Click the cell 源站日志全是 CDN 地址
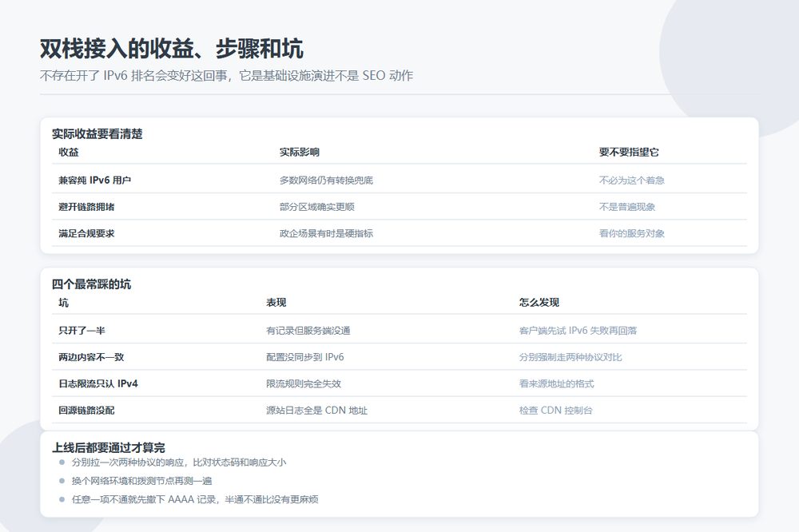The height and width of the screenshot is (532, 799). pyautogui.click(x=317, y=411)
